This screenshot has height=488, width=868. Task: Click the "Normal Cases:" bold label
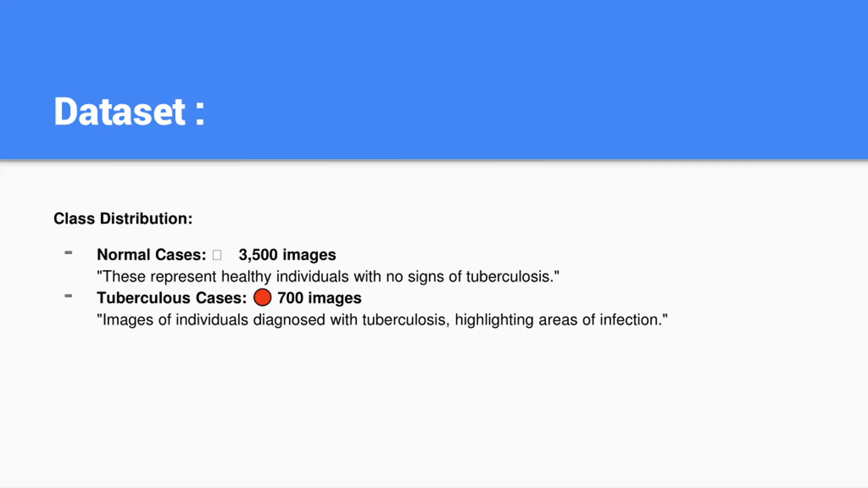151,255
